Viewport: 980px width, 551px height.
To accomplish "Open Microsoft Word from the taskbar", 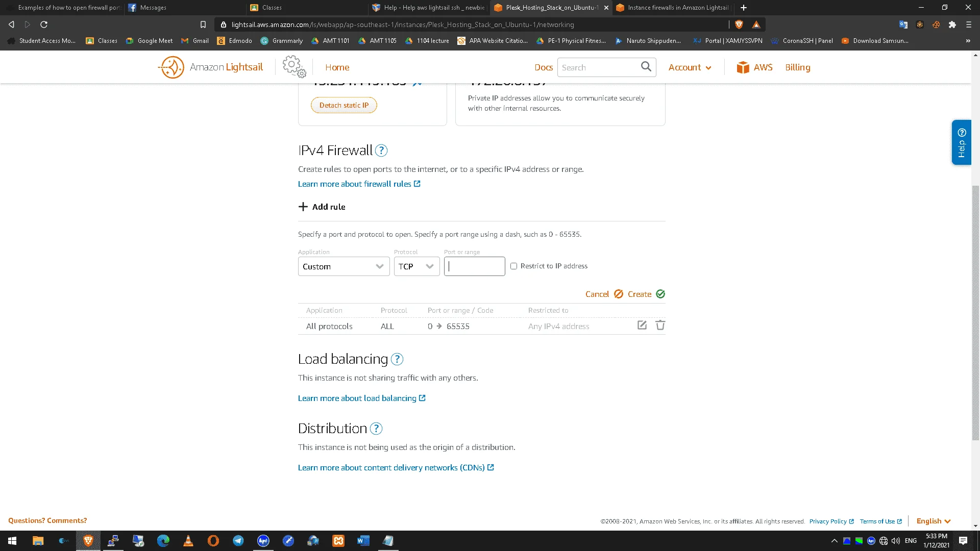I will (x=363, y=541).
